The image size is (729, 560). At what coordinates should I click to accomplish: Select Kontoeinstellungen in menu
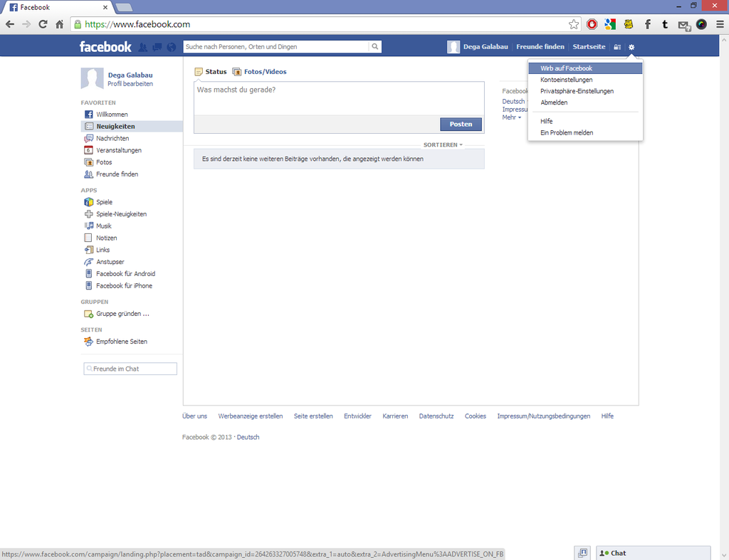click(x=585, y=80)
